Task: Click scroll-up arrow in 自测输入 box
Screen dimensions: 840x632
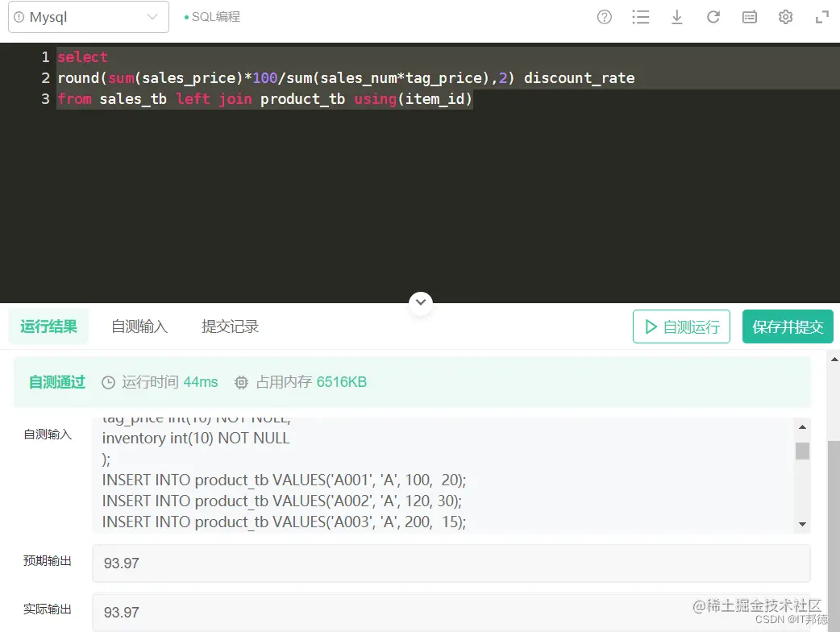Action: click(x=802, y=427)
